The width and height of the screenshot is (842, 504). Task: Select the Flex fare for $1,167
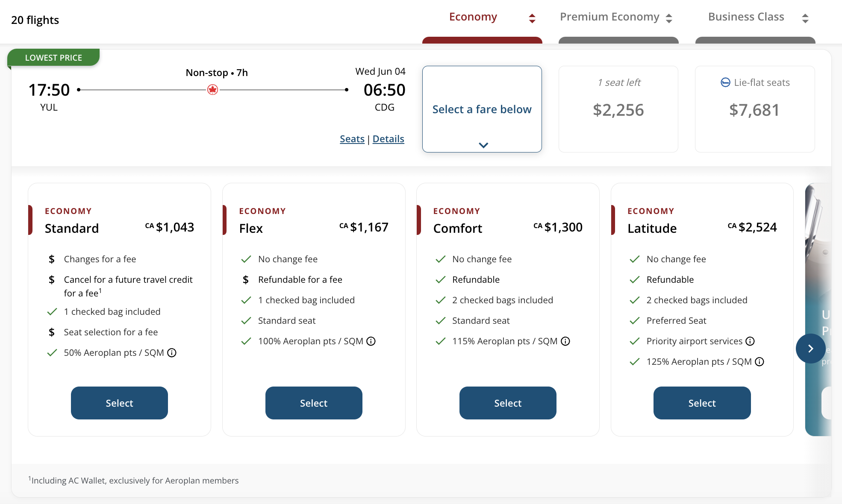pyautogui.click(x=313, y=403)
